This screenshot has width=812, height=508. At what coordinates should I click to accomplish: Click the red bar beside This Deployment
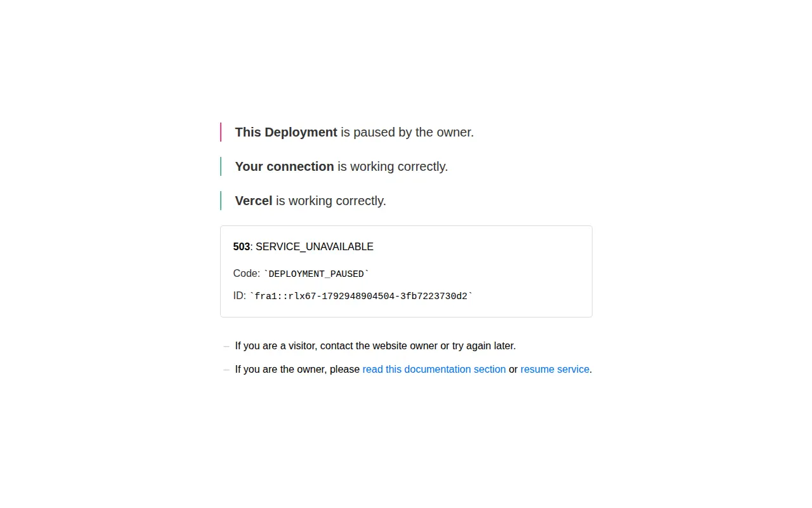point(221,132)
